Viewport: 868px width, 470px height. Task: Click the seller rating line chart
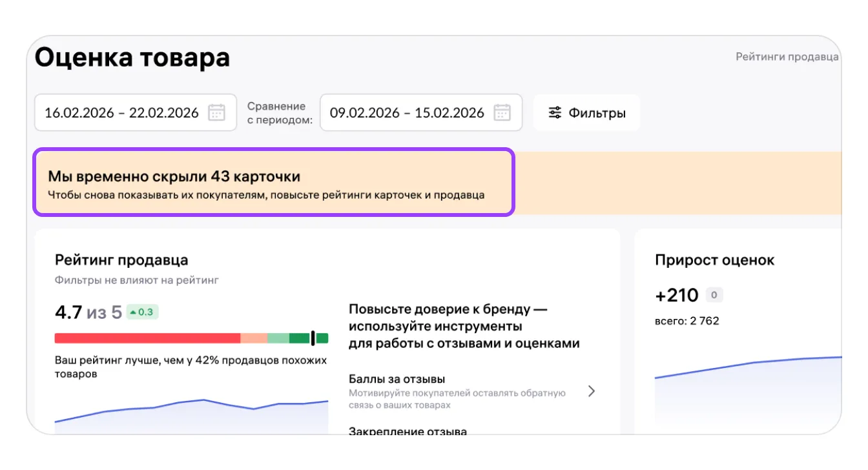click(x=191, y=413)
